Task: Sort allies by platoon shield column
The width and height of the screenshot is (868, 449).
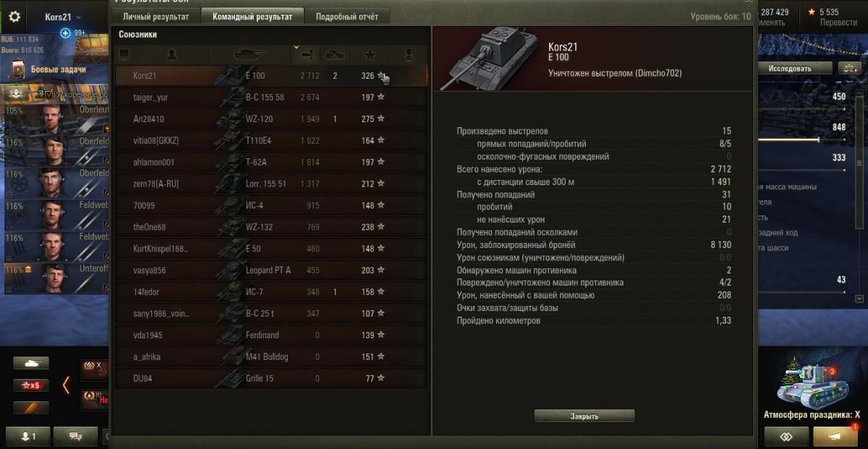Action: [x=124, y=54]
